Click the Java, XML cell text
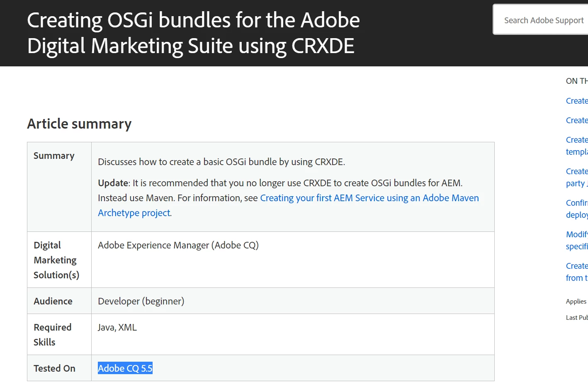Image resolution: width=588 pixels, height=387 pixels. coord(117,327)
